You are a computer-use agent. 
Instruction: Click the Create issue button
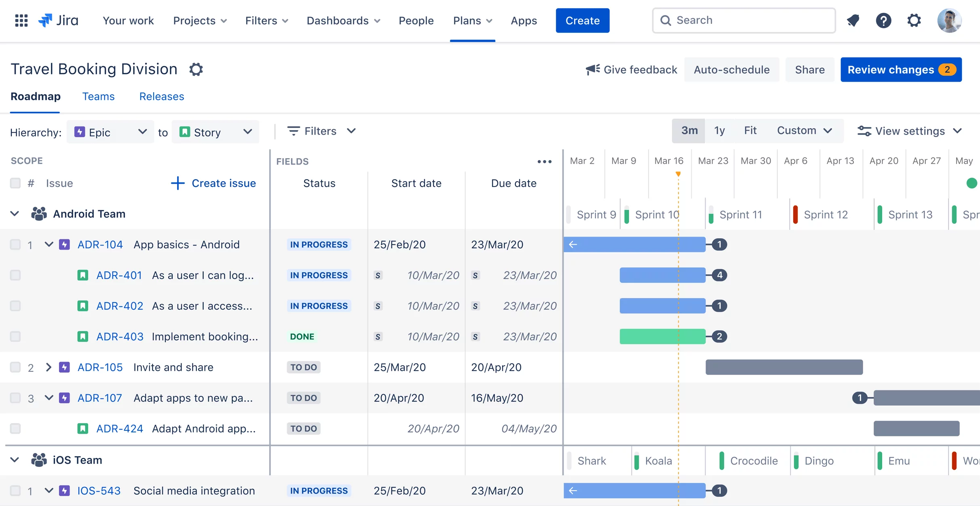[x=213, y=183]
